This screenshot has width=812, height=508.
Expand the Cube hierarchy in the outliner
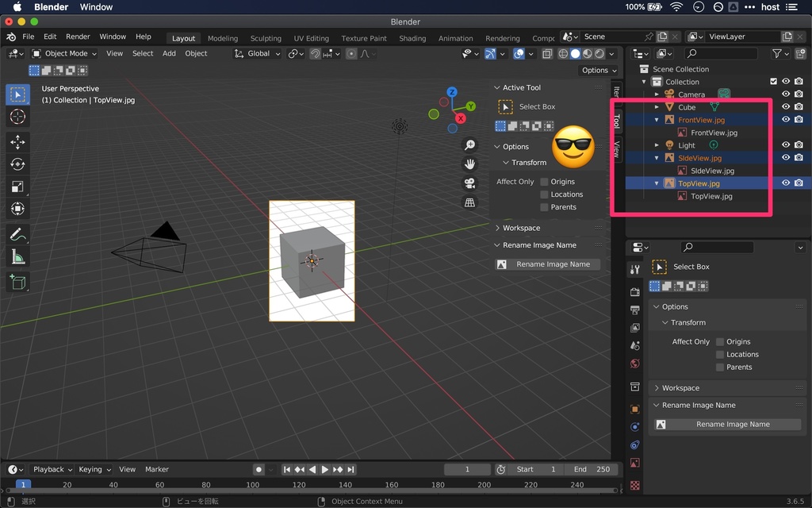point(657,107)
